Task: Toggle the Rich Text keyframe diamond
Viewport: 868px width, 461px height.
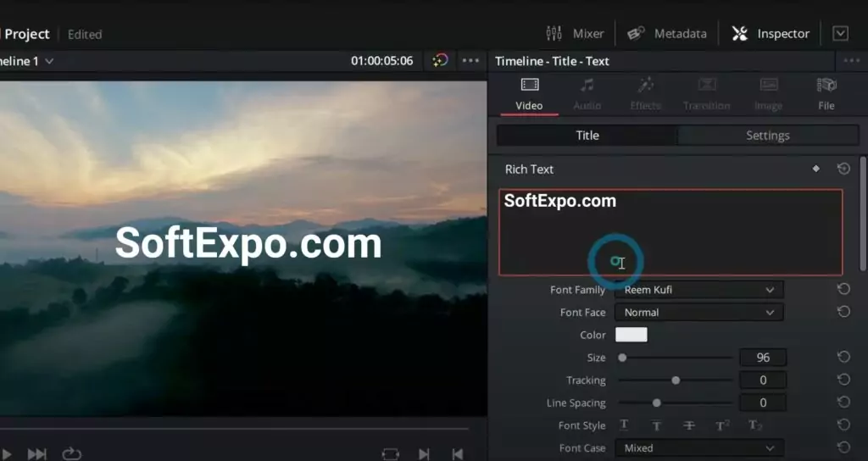Action: (816, 169)
